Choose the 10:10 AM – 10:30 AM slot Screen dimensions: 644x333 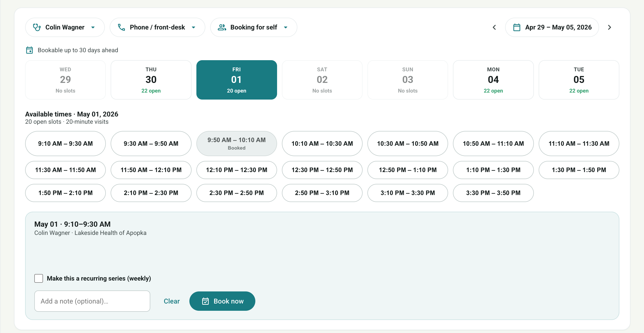pyautogui.click(x=322, y=144)
